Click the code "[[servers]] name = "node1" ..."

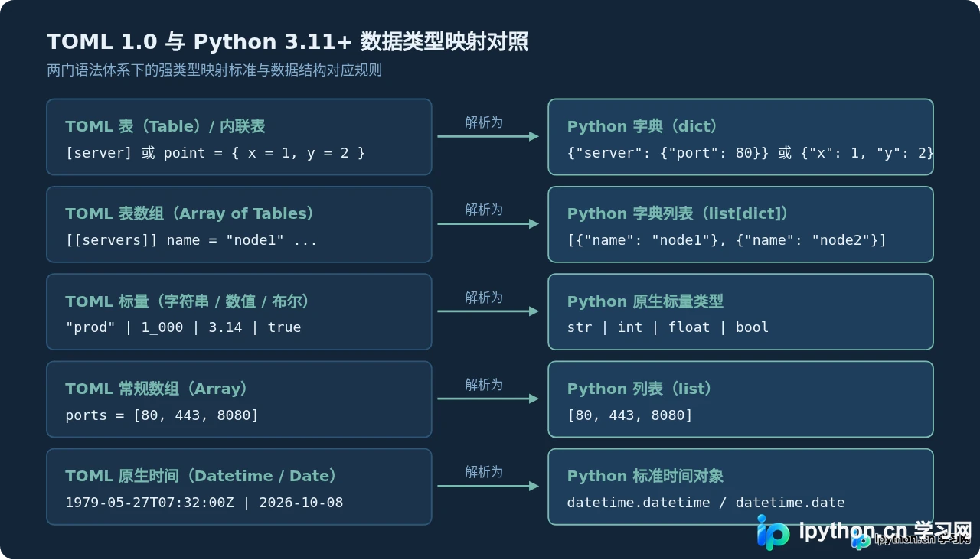191,240
